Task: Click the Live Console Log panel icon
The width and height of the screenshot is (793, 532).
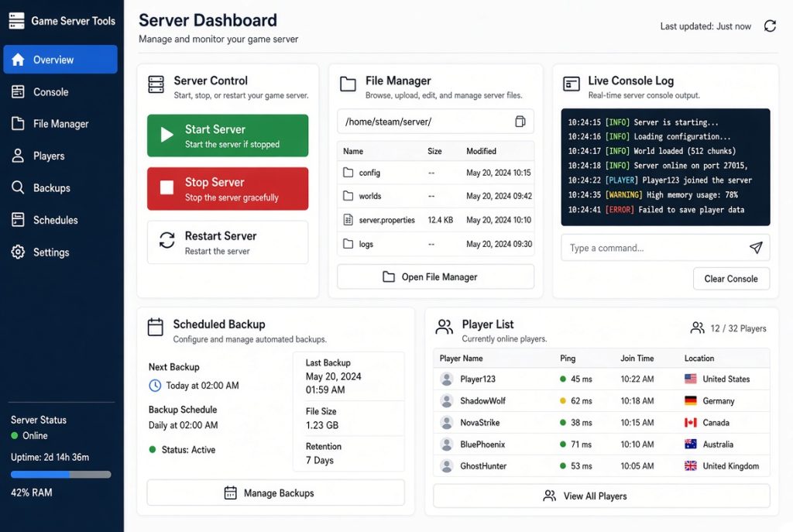Action: (572, 84)
